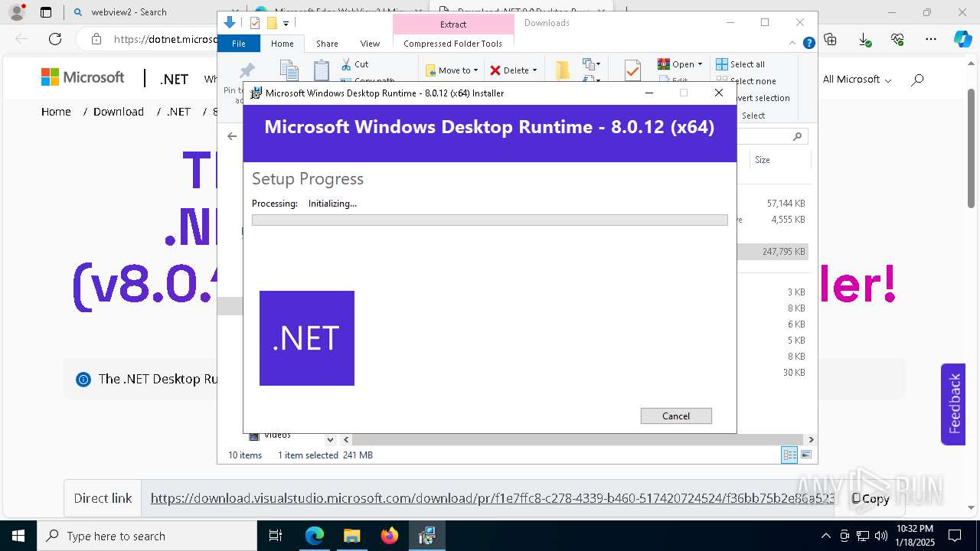Click New folder icon in Explorer ribbon
The height and width of the screenshot is (551, 980).
tap(563, 70)
